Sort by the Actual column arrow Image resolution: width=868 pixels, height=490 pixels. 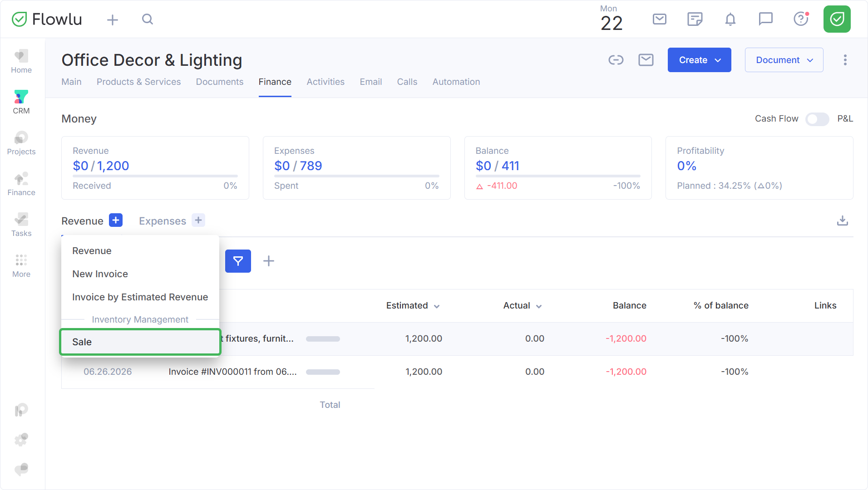tap(539, 306)
